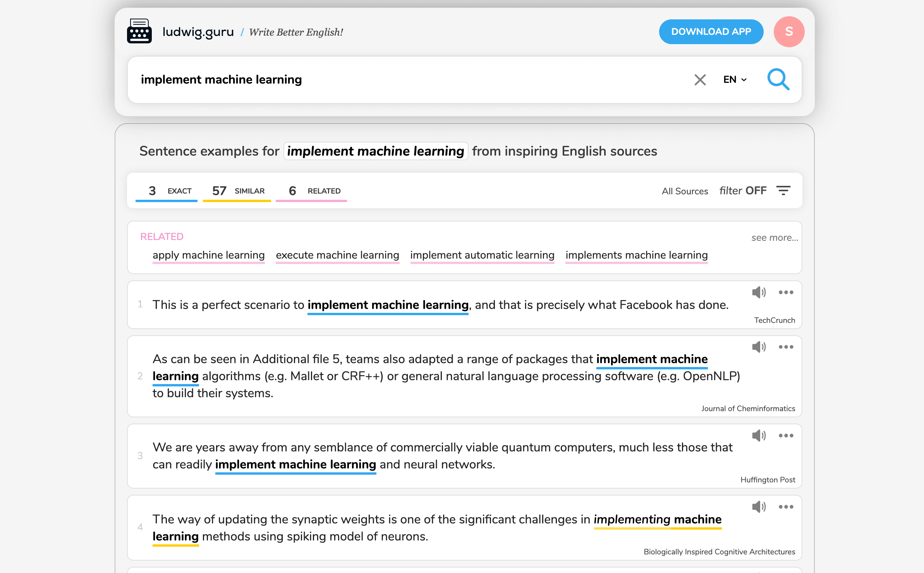Image resolution: width=924 pixels, height=573 pixels.
Task: Click see more... in Related panel
Action: [x=775, y=238]
